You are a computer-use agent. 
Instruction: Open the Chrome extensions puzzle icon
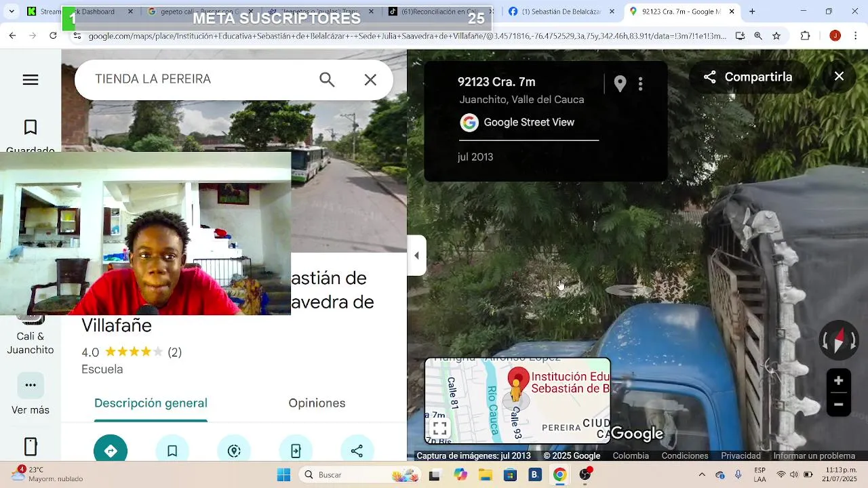(805, 36)
